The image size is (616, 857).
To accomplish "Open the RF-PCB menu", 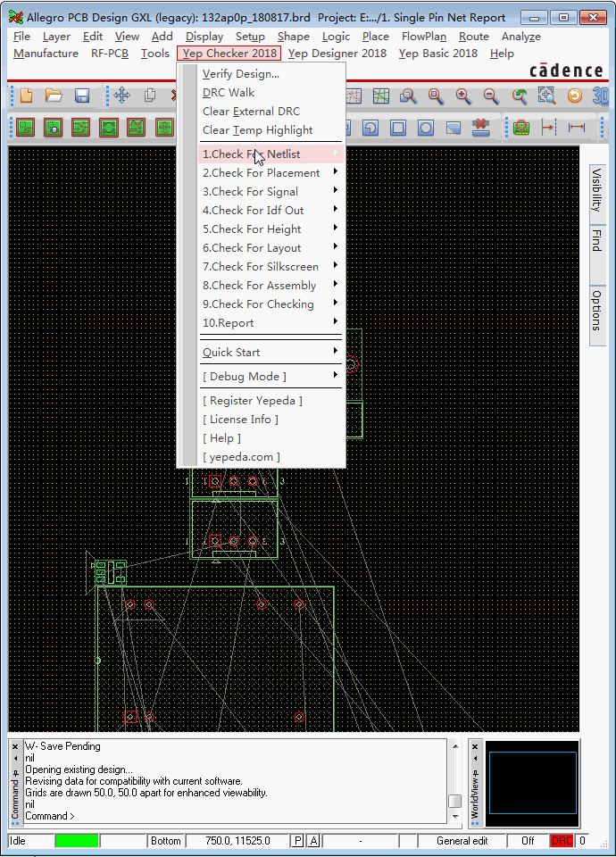I will 109,54.
